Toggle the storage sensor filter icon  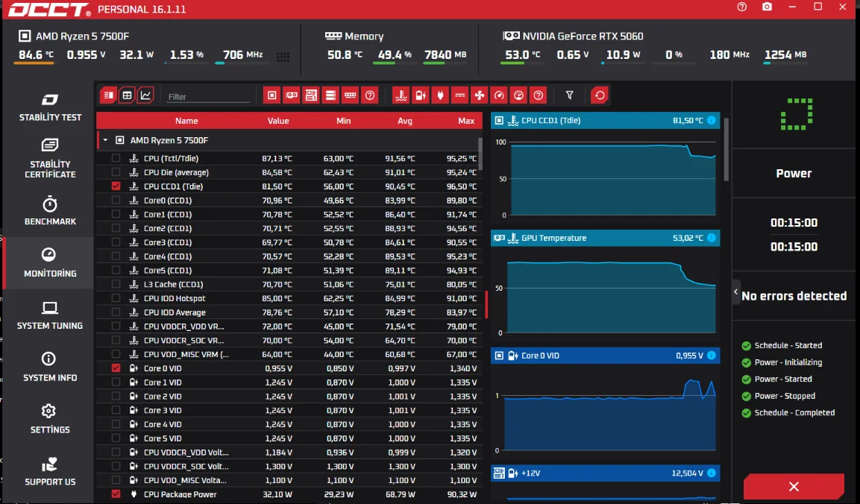point(330,95)
